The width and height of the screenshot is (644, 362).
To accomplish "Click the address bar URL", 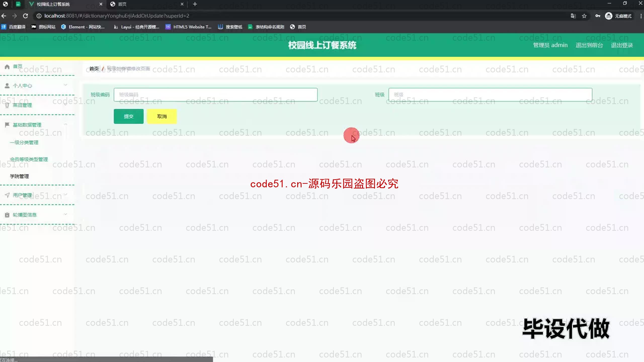I will coord(117,16).
